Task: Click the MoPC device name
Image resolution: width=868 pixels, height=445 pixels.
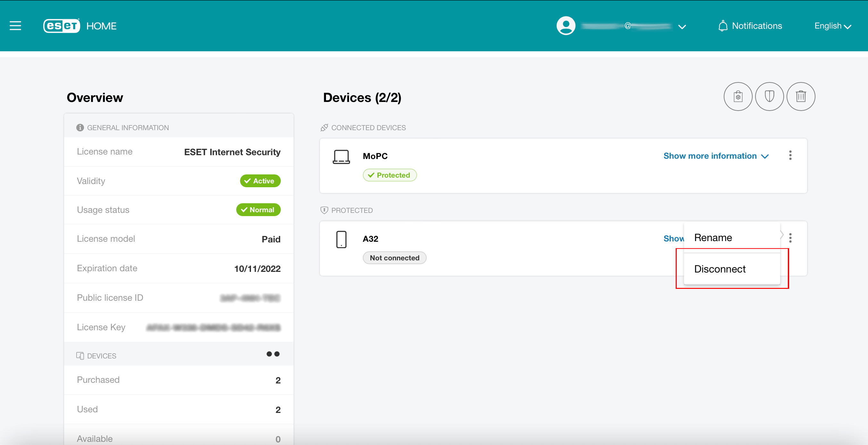Action: 375,156
